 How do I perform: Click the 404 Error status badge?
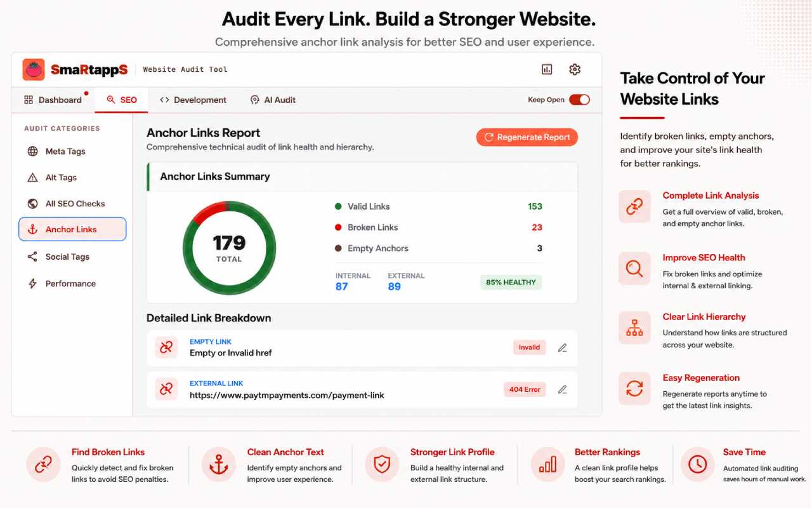525,389
